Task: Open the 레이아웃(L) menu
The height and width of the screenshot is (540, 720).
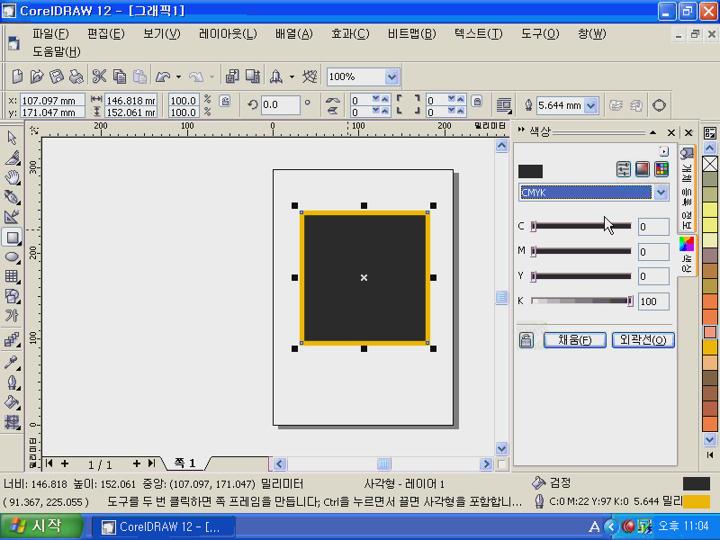Action: tap(228, 34)
